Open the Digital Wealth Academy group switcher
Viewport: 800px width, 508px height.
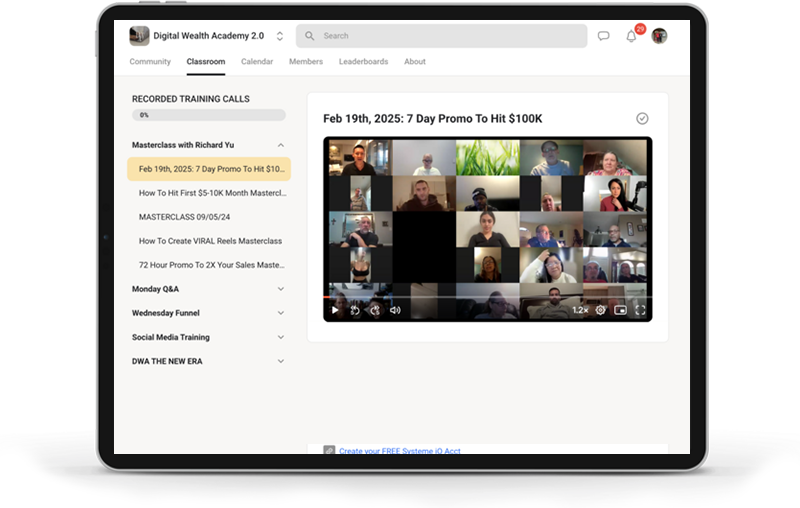pos(280,36)
